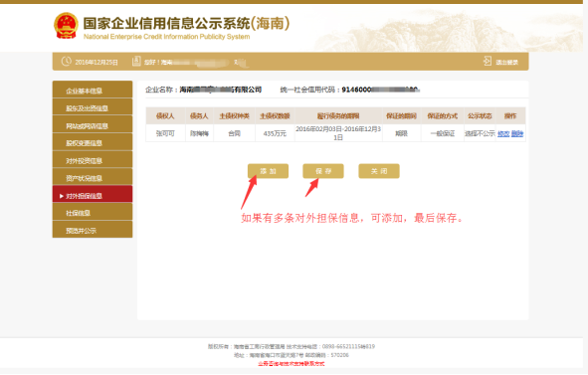Go to 网站或网店信息 section

(x=93, y=125)
